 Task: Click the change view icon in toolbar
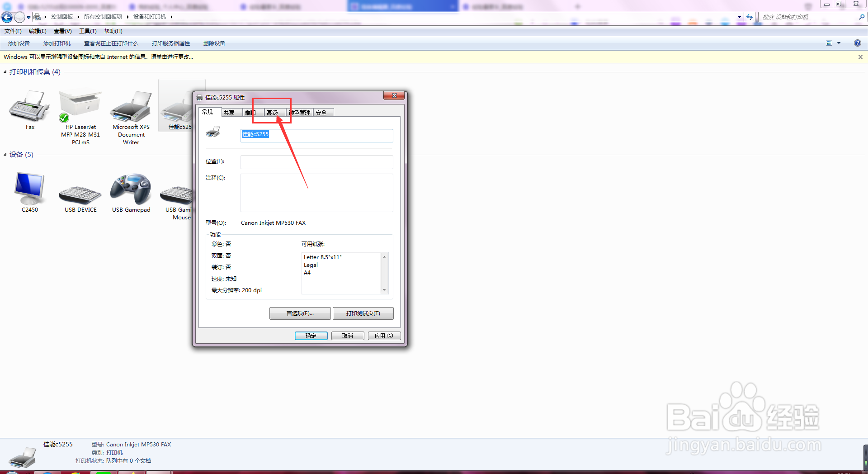[829, 43]
